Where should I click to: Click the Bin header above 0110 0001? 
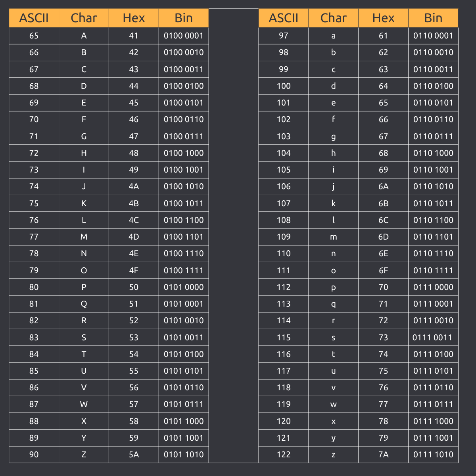pyautogui.click(x=433, y=18)
